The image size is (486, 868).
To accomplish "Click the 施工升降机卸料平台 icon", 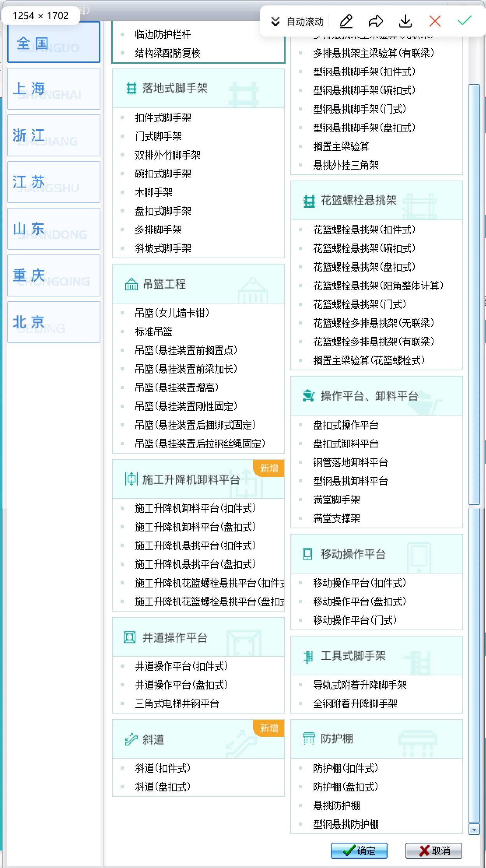I will pos(131,479).
